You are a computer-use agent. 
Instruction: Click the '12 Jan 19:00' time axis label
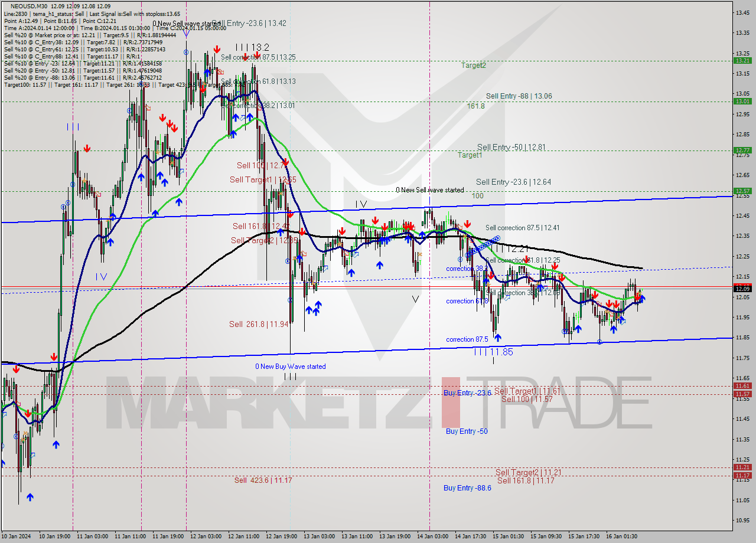click(x=281, y=537)
